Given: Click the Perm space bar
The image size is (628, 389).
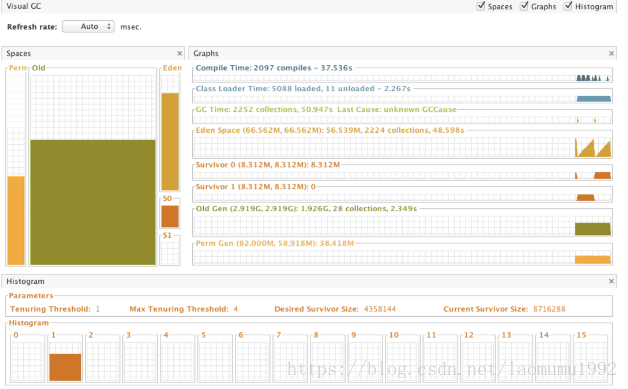Looking at the screenshot, I should [16, 220].
